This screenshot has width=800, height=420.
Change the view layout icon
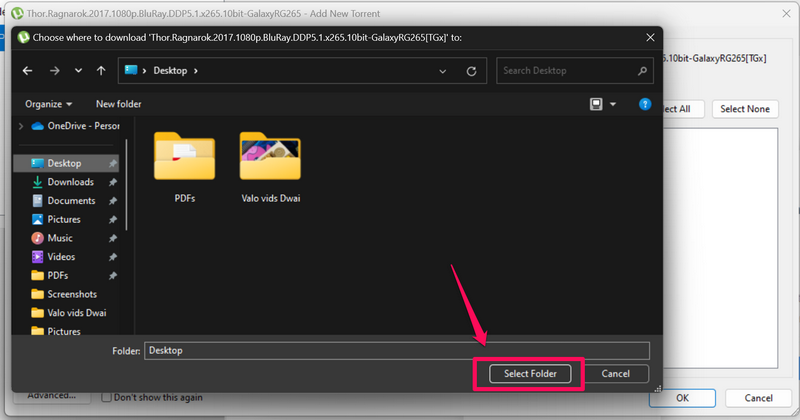click(x=596, y=104)
